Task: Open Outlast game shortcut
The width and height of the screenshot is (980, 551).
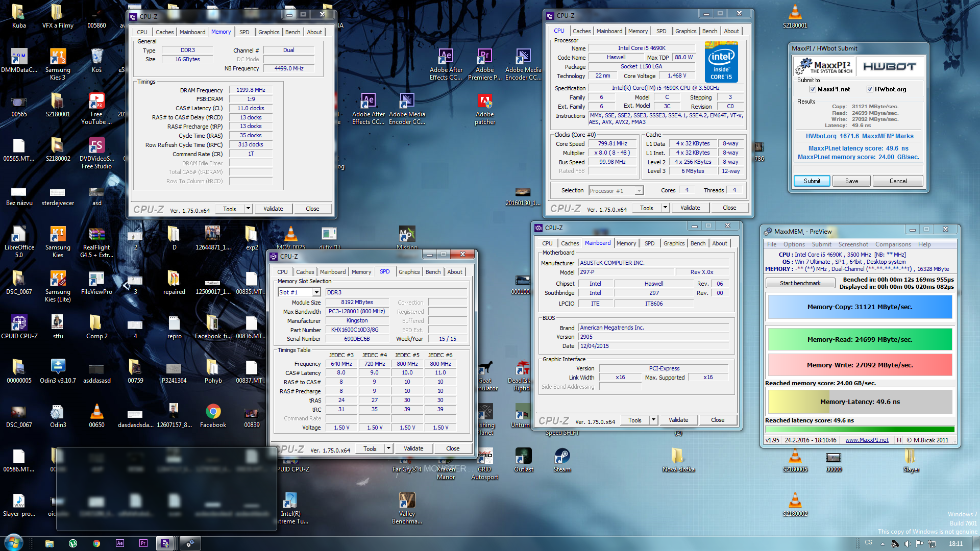Action: 523,460
